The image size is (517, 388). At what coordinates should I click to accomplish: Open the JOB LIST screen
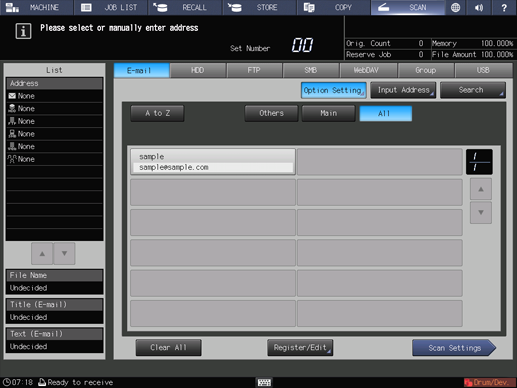click(110, 7)
